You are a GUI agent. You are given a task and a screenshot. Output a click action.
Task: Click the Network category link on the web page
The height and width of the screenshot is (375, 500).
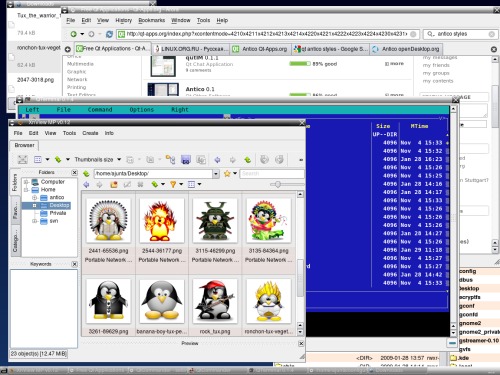pyautogui.click(x=77, y=79)
